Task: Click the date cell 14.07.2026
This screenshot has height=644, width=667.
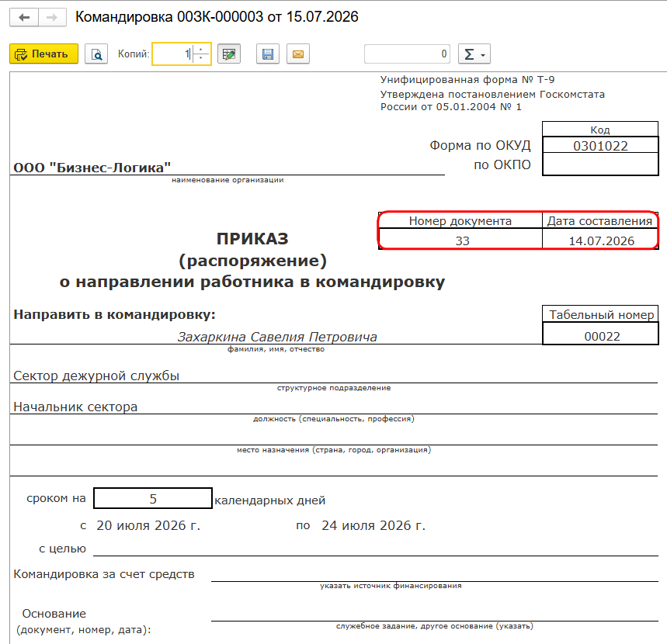Action: click(601, 241)
